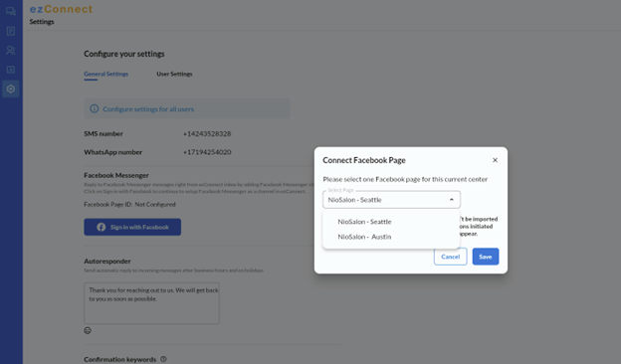Click inside the autoresponder message box
The height and width of the screenshot is (364, 621).
(151, 303)
